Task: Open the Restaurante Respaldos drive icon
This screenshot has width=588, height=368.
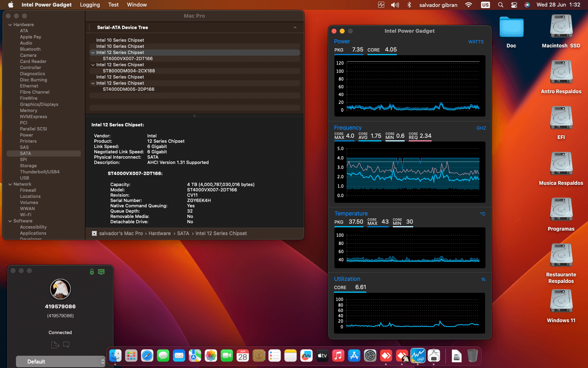Action: (x=561, y=256)
